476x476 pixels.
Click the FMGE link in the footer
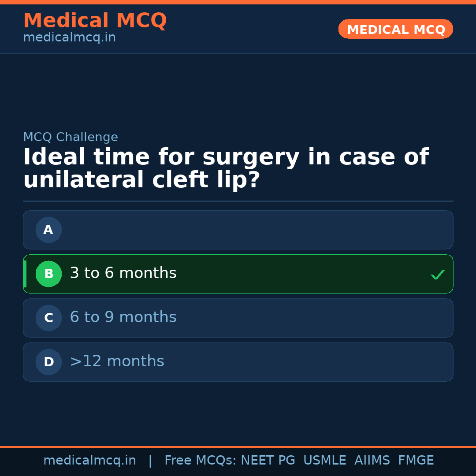click(x=416, y=460)
